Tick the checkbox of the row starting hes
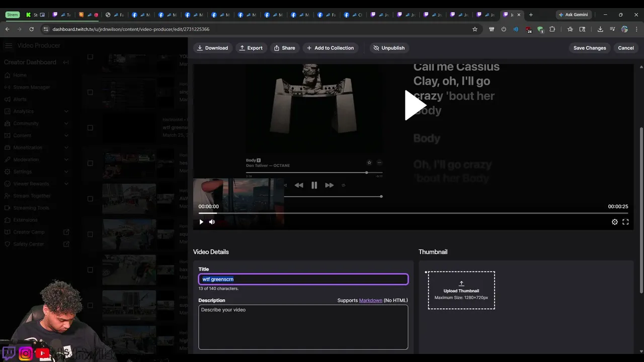The width and height of the screenshot is (644, 362). coord(90,163)
